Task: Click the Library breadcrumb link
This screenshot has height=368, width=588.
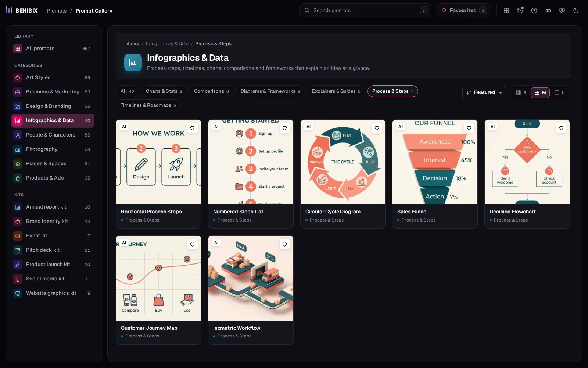Action: tap(132, 44)
